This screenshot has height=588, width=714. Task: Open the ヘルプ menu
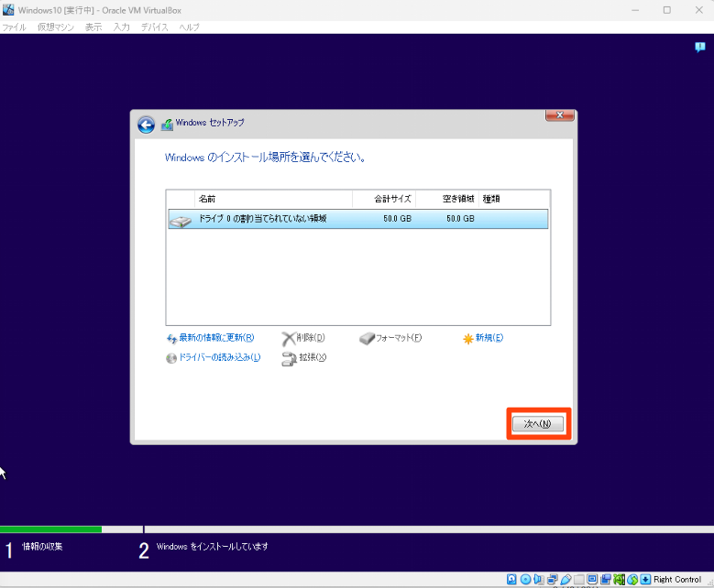pyautogui.click(x=189, y=27)
